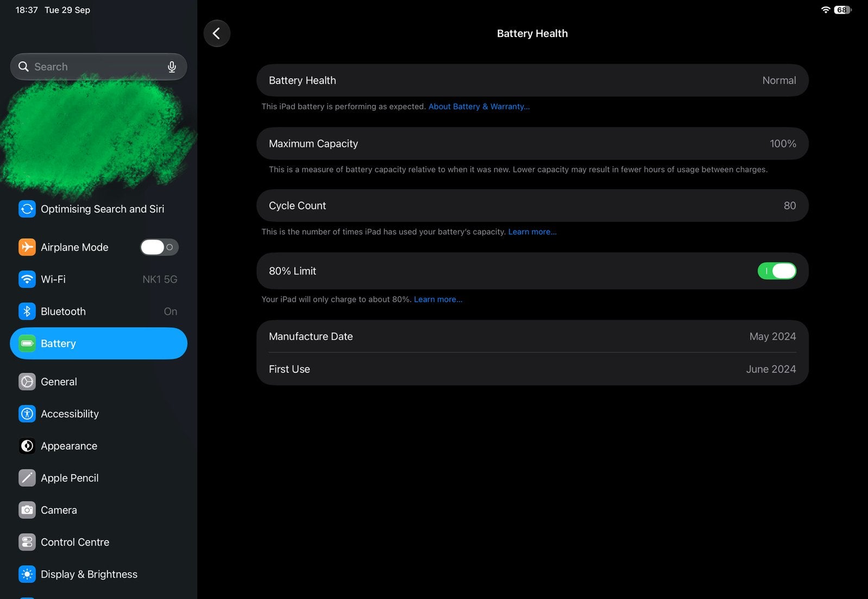Tap the Cycle Count row

(532, 205)
